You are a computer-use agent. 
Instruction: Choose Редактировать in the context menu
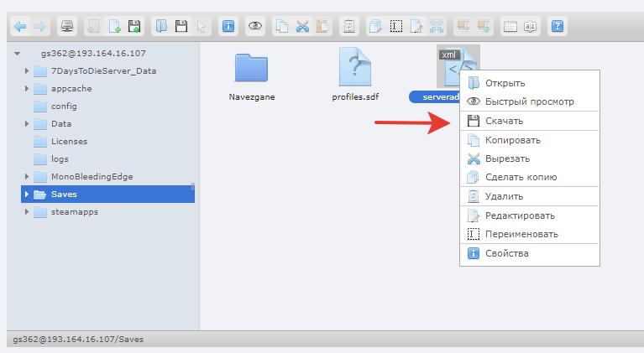[530, 215]
